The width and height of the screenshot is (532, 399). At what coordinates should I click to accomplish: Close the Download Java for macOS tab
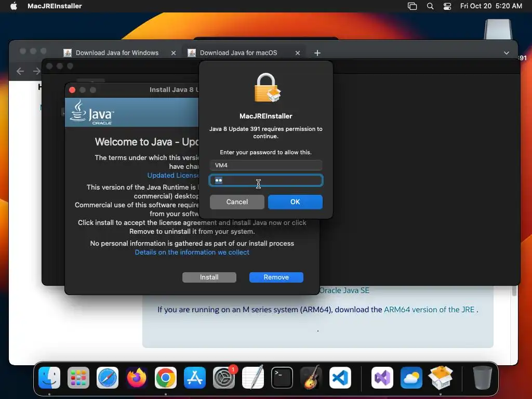298,53
